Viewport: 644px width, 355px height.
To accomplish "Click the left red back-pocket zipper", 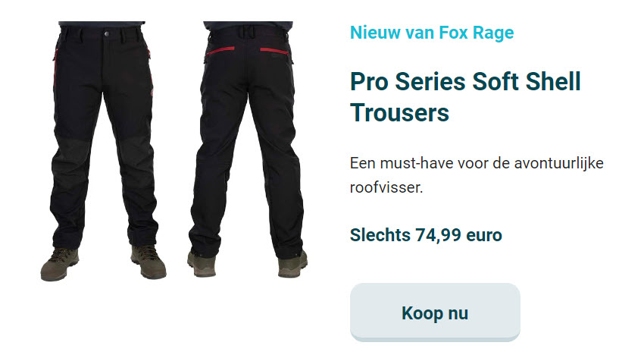I will 220,51.
